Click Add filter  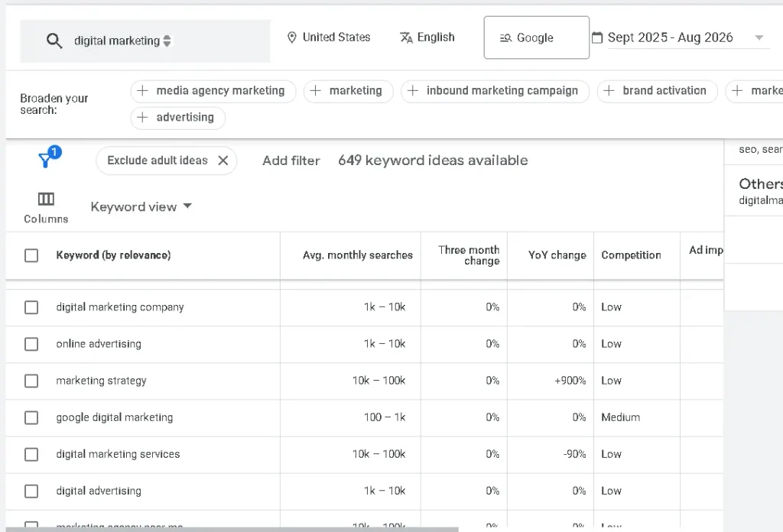point(291,161)
